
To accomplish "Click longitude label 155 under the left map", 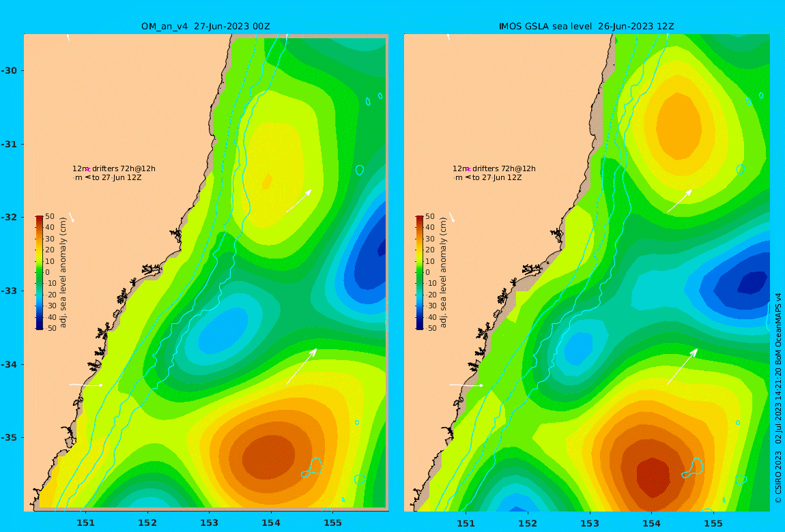I will (333, 523).
